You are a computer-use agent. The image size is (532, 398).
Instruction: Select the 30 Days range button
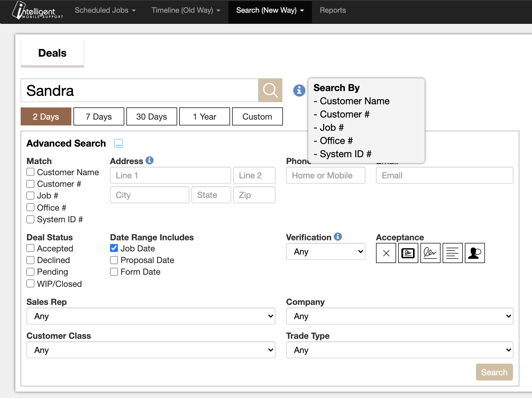152,116
